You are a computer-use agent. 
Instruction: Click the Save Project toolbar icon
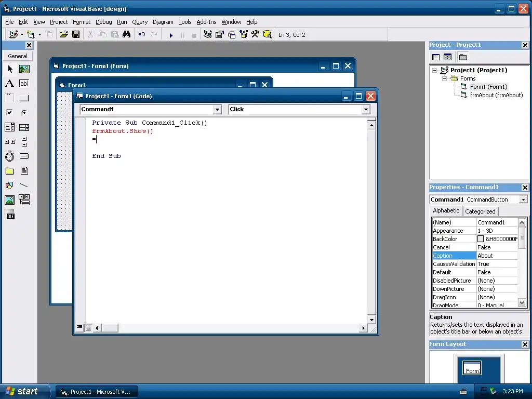[x=76, y=34]
